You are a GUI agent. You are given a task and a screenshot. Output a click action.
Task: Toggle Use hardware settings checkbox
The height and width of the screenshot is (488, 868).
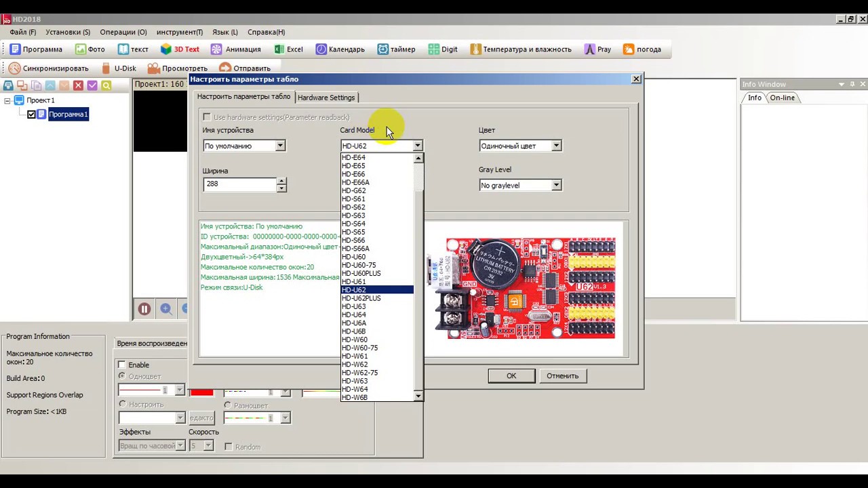207,117
